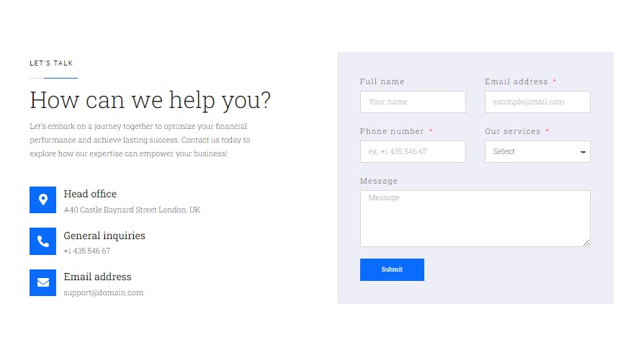This screenshot has width=644, height=358.
Task: Open the Our services Select dropdown
Action: (537, 151)
